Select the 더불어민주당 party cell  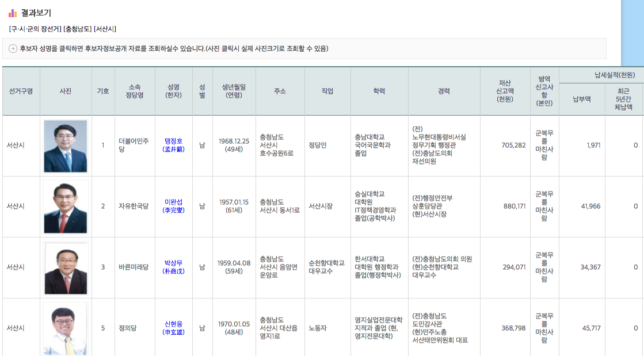click(134, 146)
